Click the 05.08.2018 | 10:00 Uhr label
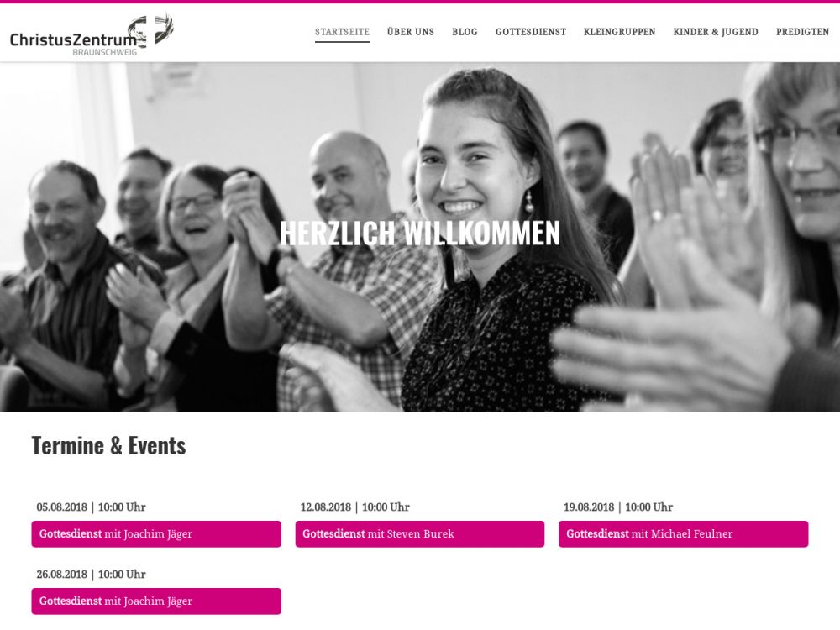The height and width of the screenshot is (630, 840). point(91,507)
